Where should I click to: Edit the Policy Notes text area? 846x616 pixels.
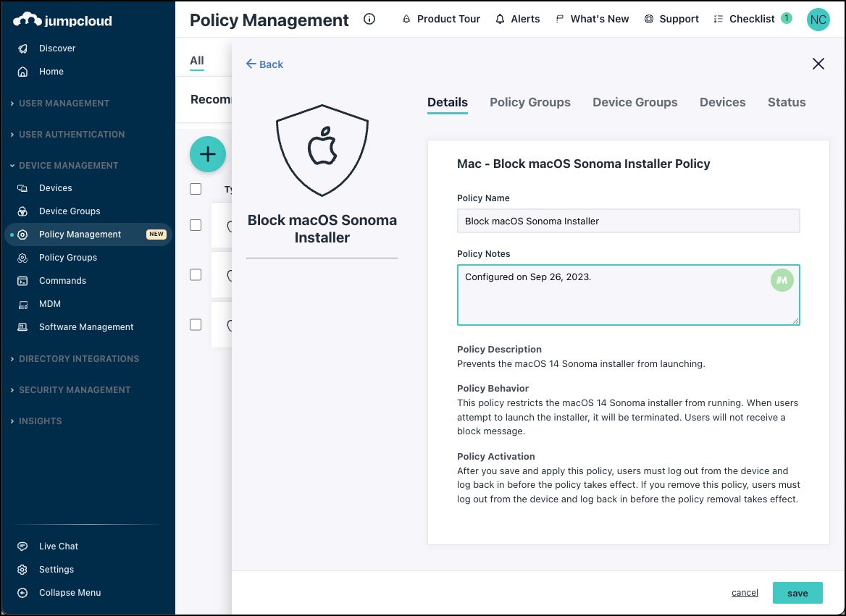[x=628, y=295]
